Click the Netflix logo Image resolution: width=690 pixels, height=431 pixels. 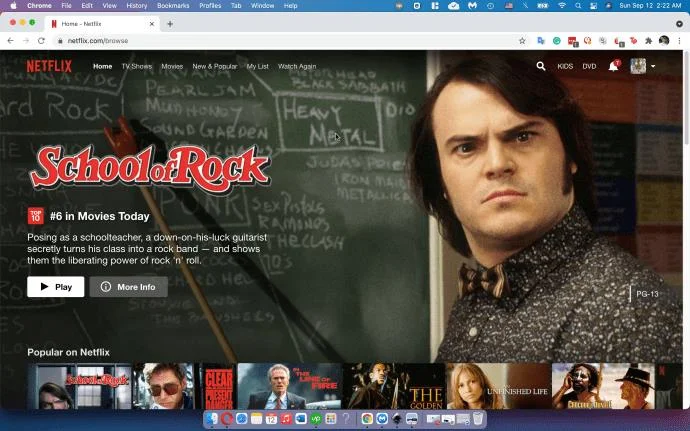pyautogui.click(x=49, y=66)
